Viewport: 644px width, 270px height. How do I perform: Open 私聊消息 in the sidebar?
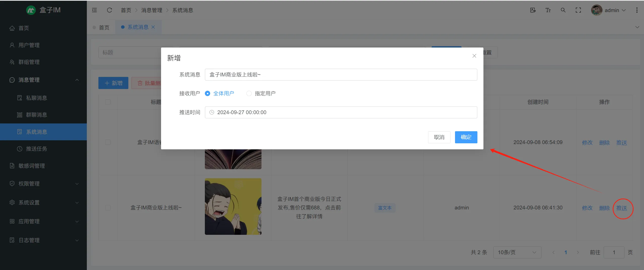click(x=36, y=98)
